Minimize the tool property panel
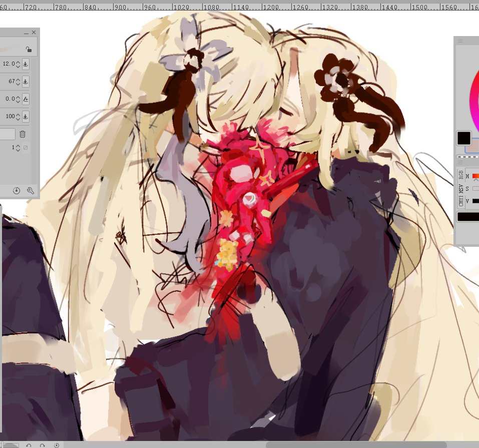This screenshot has width=479, height=448. [26, 33]
